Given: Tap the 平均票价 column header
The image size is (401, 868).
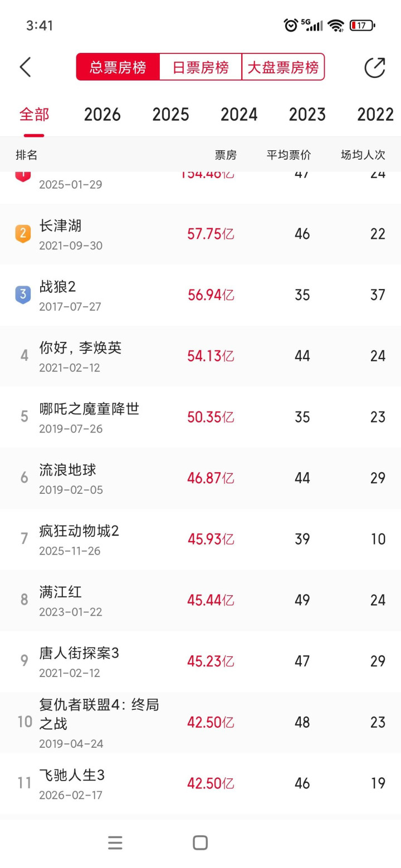Looking at the screenshot, I should [x=288, y=155].
